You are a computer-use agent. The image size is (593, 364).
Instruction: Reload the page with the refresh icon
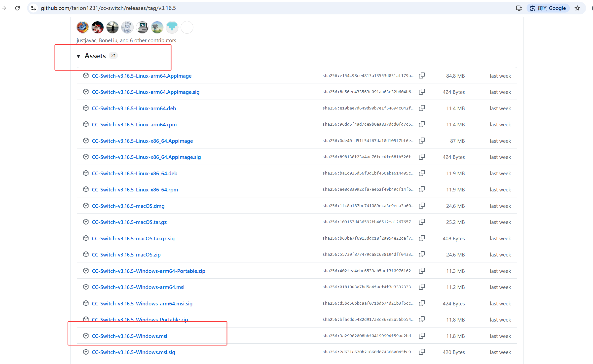[17, 8]
